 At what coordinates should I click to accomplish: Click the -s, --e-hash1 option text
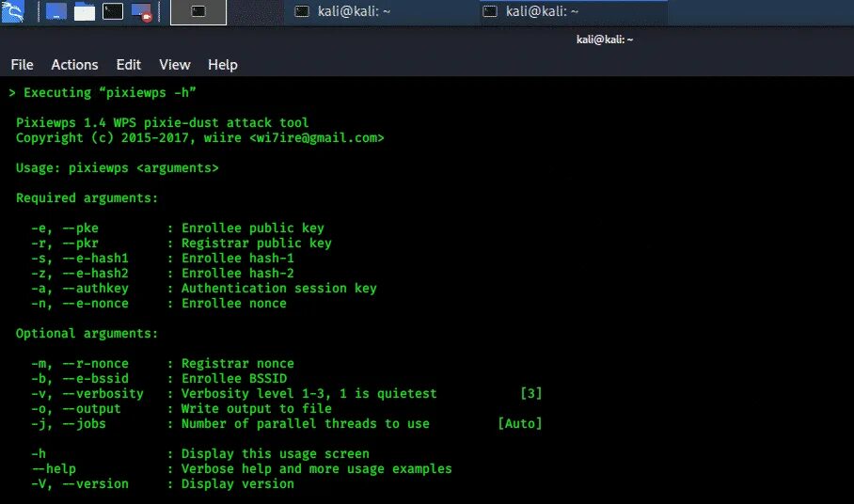[80, 258]
